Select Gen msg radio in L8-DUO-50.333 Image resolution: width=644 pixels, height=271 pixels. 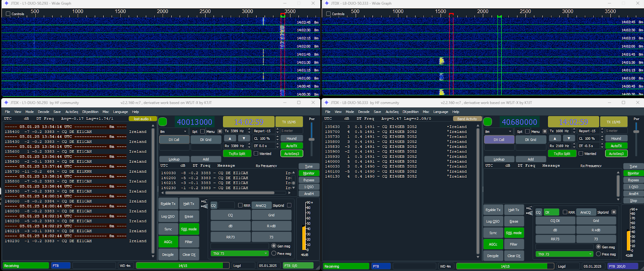coord(599,247)
